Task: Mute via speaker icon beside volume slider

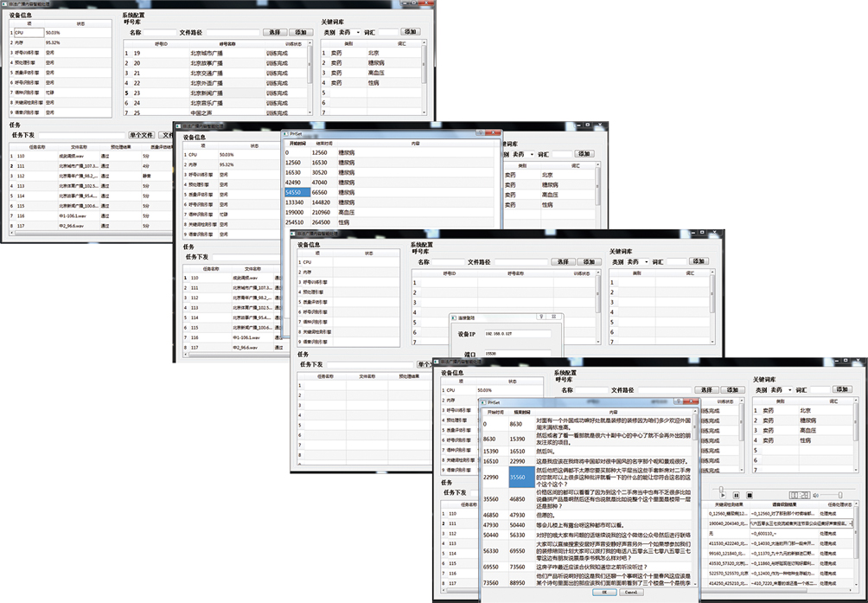Action: 816,495
